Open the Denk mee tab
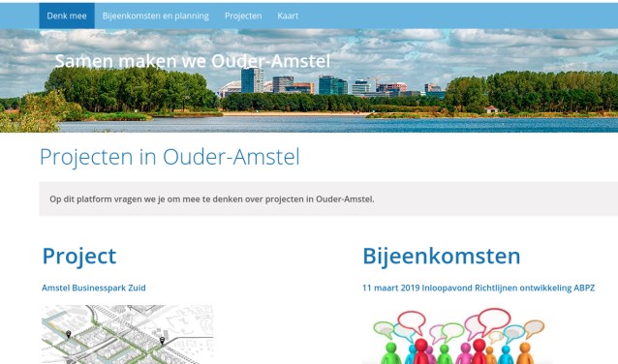Viewport: 618px width, 364px height. (67, 15)
